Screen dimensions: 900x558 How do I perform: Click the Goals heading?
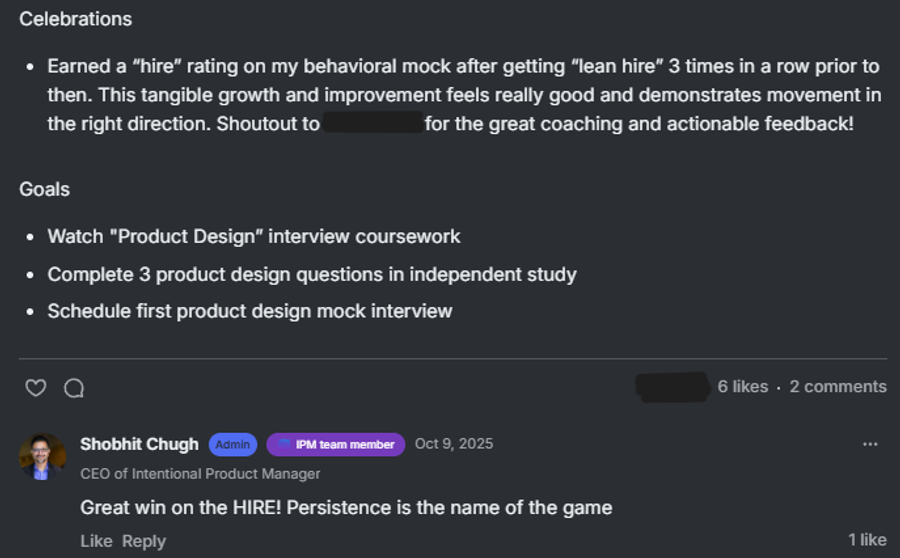(45, 189)
